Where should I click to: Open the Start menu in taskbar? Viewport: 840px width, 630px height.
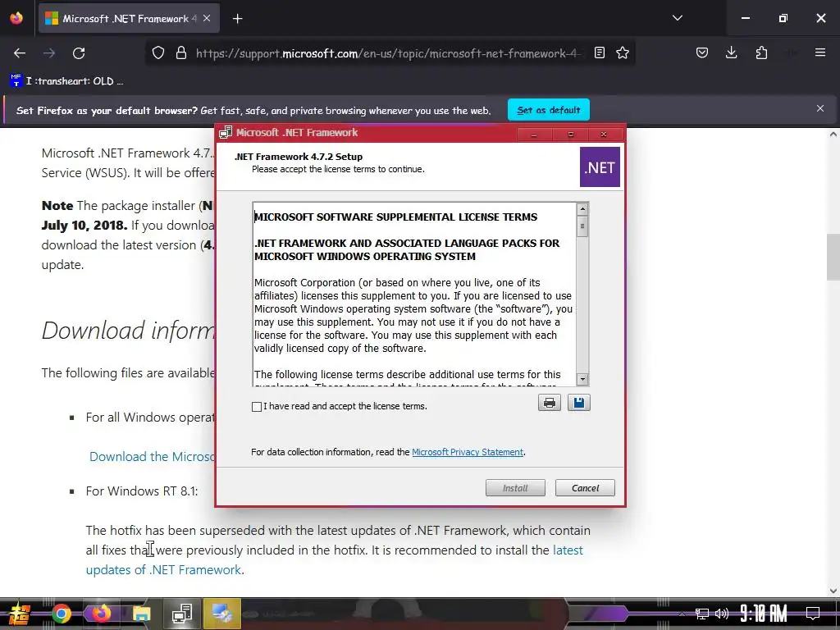(x=19, y=614)
